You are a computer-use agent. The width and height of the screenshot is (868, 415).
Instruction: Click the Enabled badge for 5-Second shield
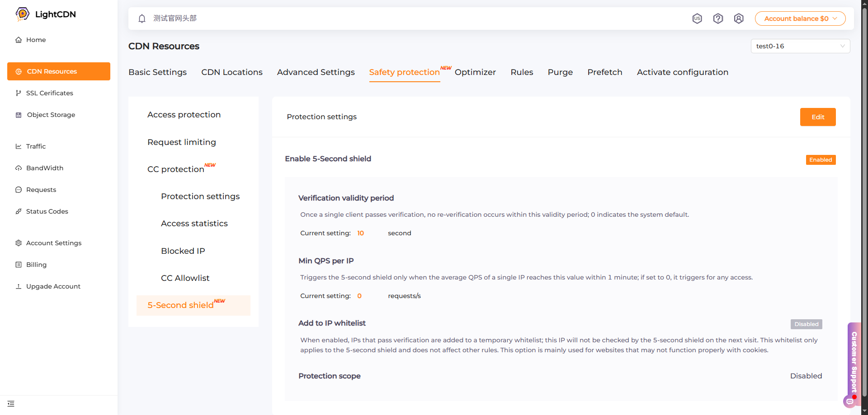[x=820, y=160]
